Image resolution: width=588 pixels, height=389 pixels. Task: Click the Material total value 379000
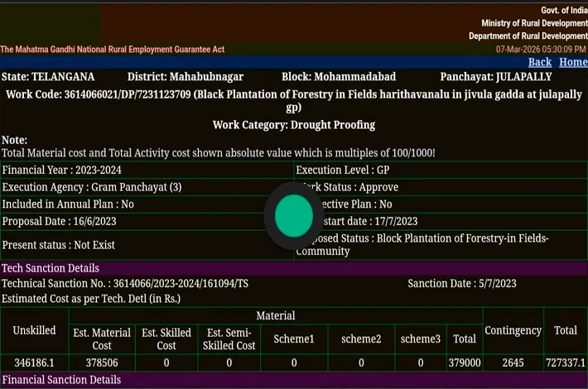tap(464, 363)
